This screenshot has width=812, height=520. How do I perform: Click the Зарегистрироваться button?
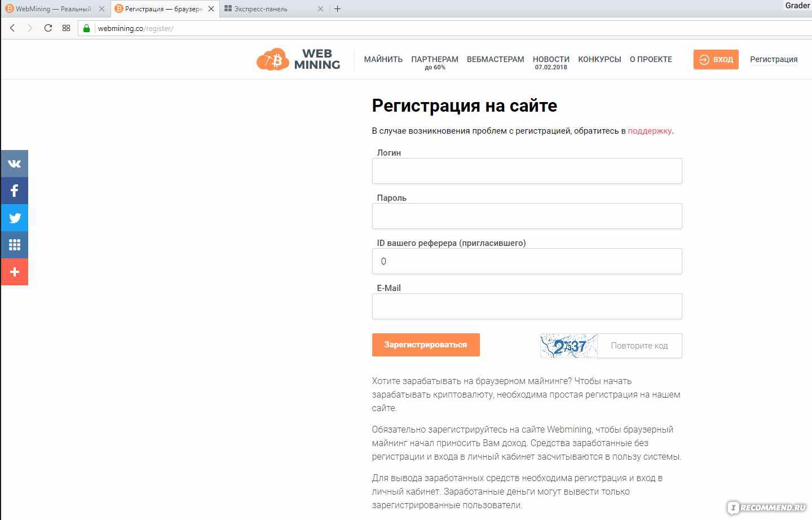tap(426, 345)
